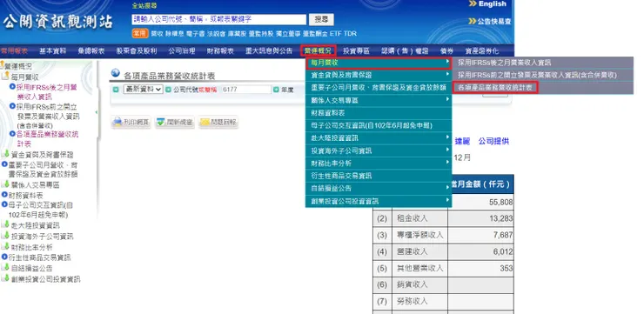Click the 公開資訊觀測站 site logo

(57, 22)
